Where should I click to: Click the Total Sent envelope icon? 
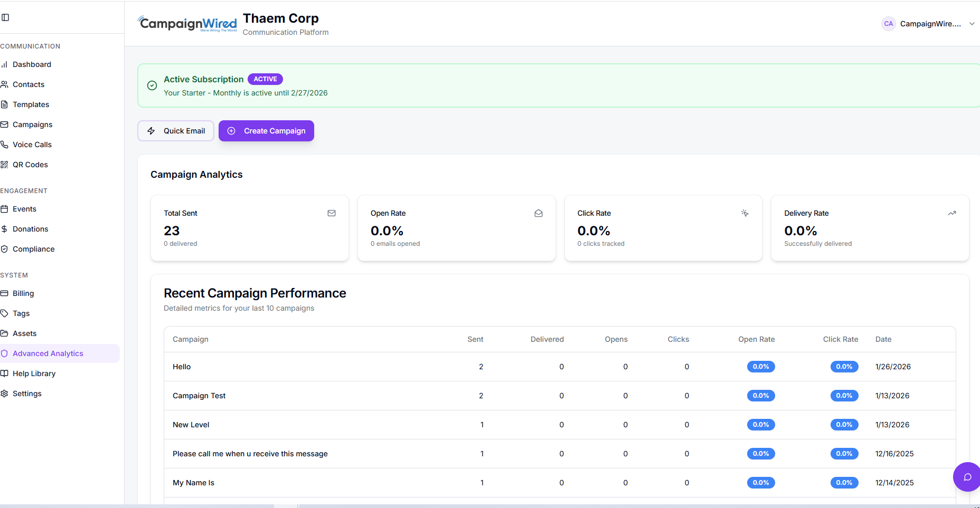click(332, 213)
